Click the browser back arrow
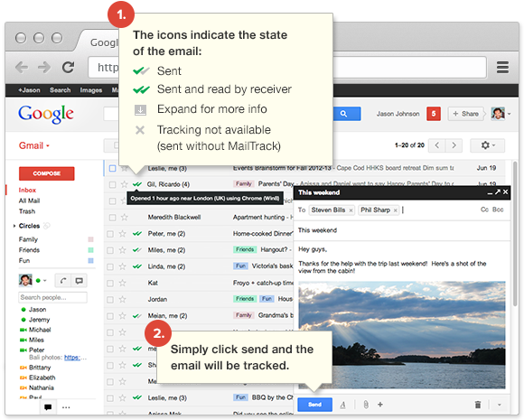The image size is (524, 420). point(22,67)
